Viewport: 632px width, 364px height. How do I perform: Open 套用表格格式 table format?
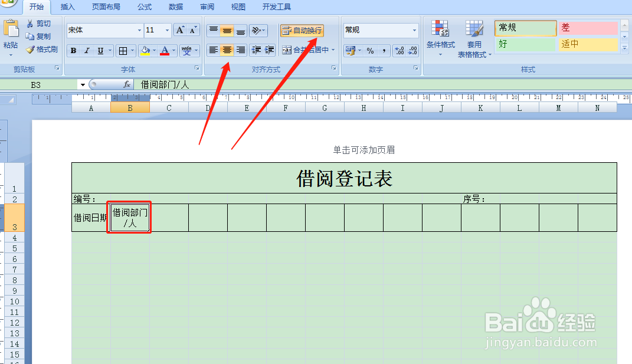tap(474, 39)
